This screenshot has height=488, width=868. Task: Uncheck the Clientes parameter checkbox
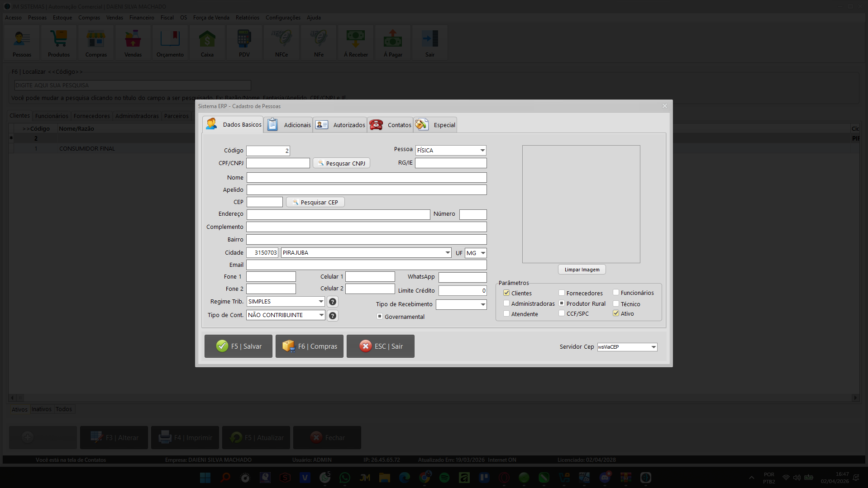click(506, 293)
